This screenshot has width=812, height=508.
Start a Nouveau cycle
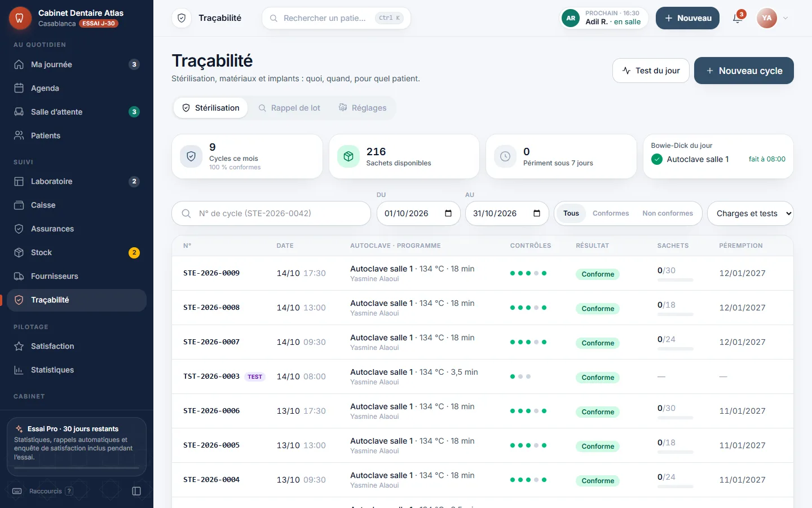(744, 71)
